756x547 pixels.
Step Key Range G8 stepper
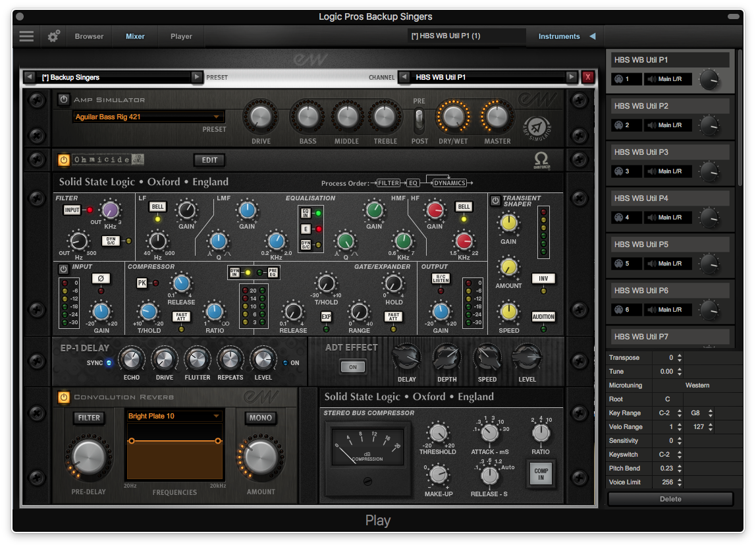pyautogui.click(x=710, y=413)
